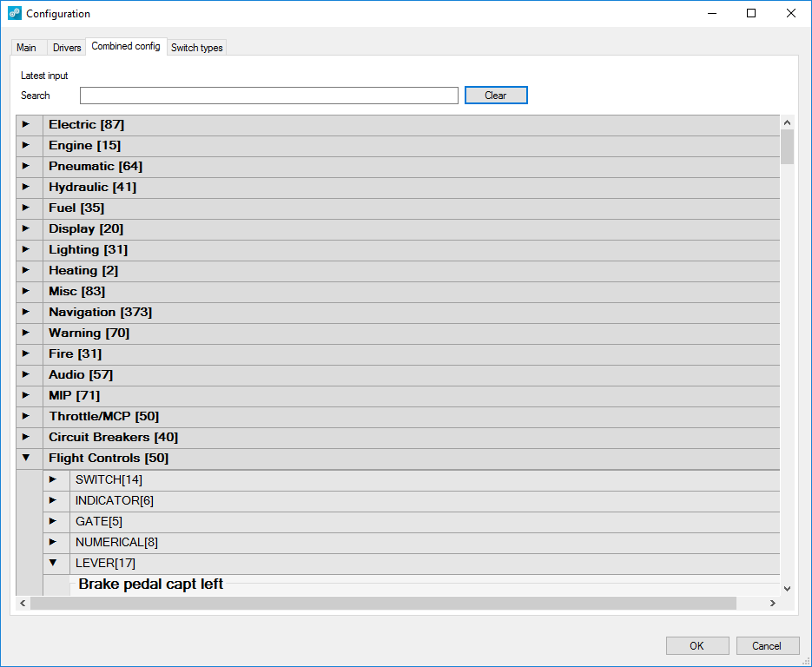The width and height of the screenshot is (812, 667).
Task: Expand the Circuit Breakers [40] category
Action: [x=26, y=437]
